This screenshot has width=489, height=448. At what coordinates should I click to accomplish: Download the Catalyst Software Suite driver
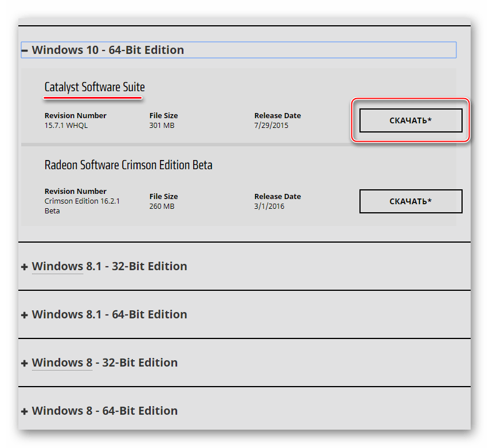click(410, 120)
